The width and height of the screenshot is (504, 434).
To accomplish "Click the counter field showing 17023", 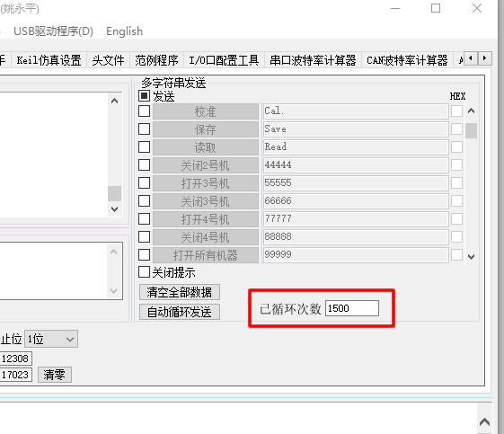I will pos(15,375).
